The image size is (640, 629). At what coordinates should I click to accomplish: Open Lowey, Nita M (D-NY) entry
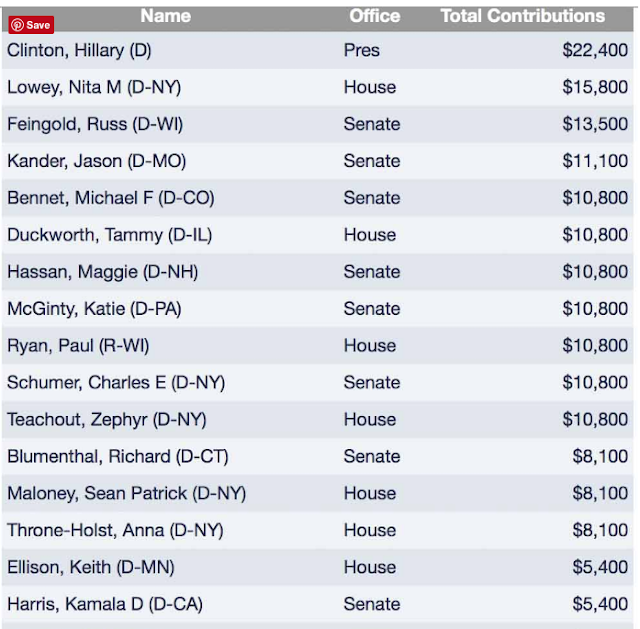pos(94,87)
